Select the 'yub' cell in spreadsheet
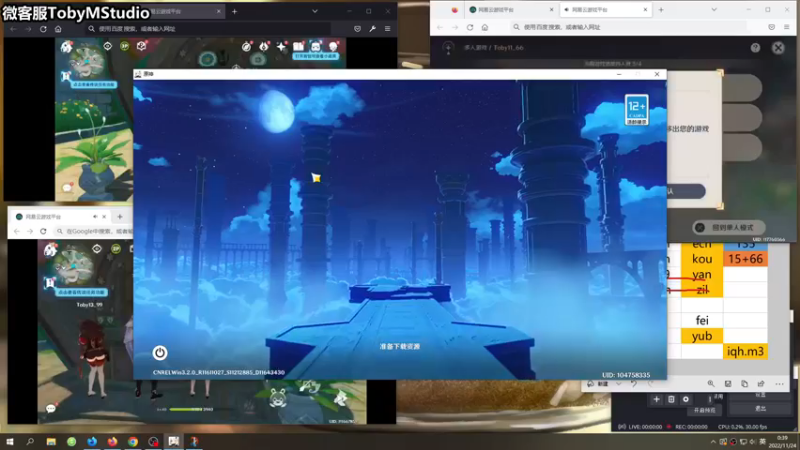 coord(702,336)
